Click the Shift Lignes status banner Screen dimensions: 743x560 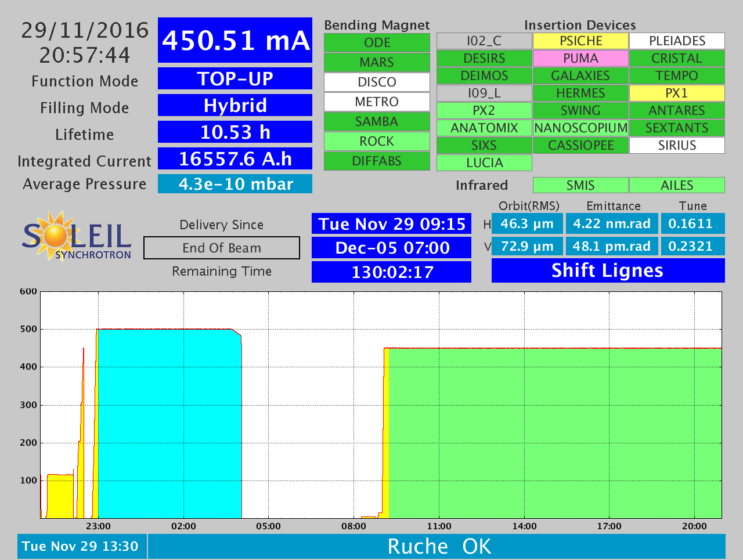(x=608, y=270)
